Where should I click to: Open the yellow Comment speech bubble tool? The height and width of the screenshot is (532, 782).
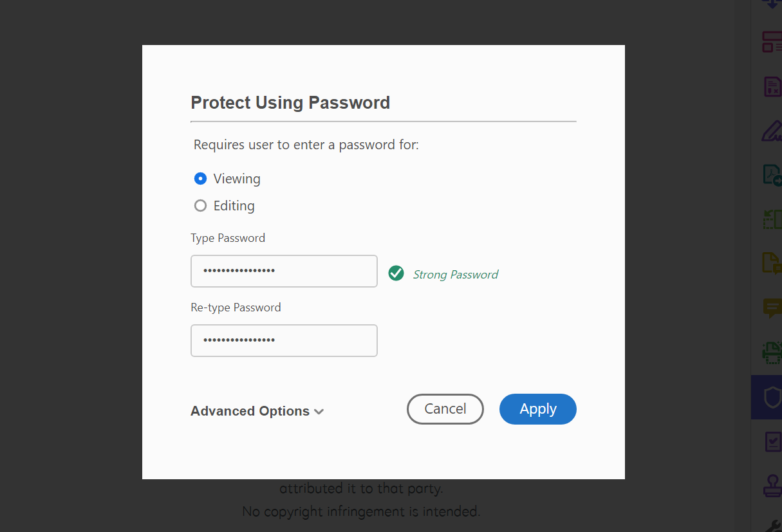pyautogui.click(x=772, y=307)
